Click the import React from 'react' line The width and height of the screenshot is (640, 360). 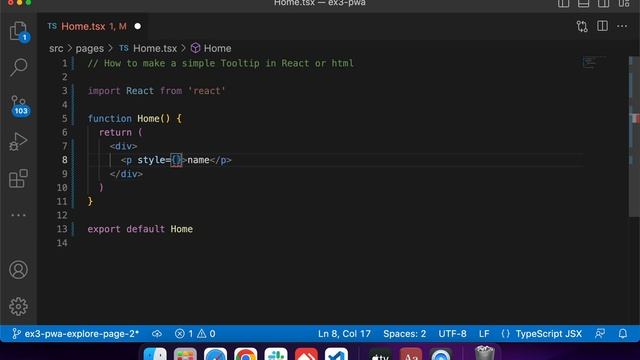(x=156, y=91)
